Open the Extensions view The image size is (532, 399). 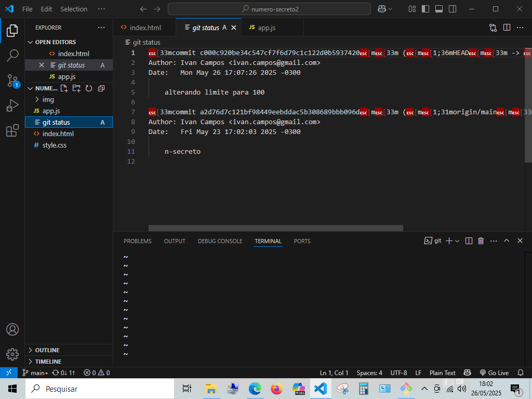click(x=12, y=130)
